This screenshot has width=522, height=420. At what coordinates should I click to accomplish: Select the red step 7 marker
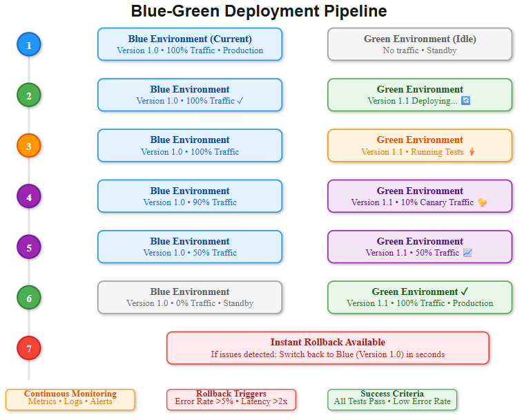pos(29,348)
